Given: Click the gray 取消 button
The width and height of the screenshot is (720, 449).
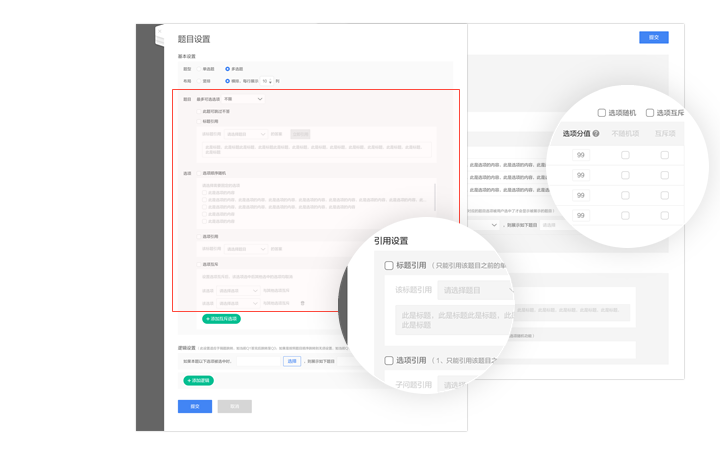Looking at the screenshot, I should [x=235, y=406].
